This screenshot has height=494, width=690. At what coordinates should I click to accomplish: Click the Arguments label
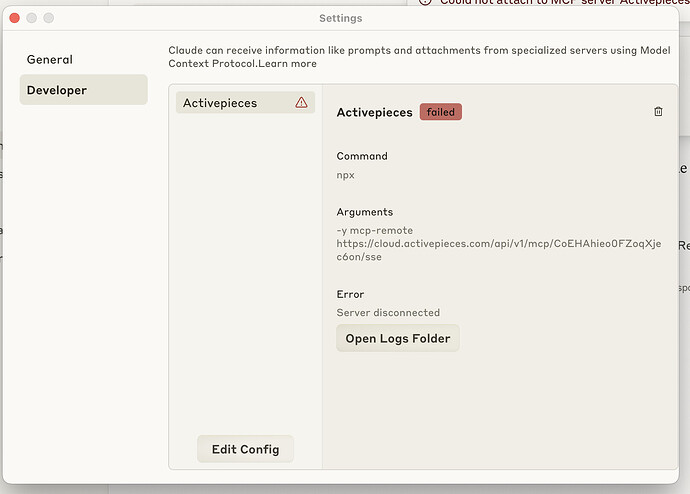pyautogui.click(x=365, y=212)
